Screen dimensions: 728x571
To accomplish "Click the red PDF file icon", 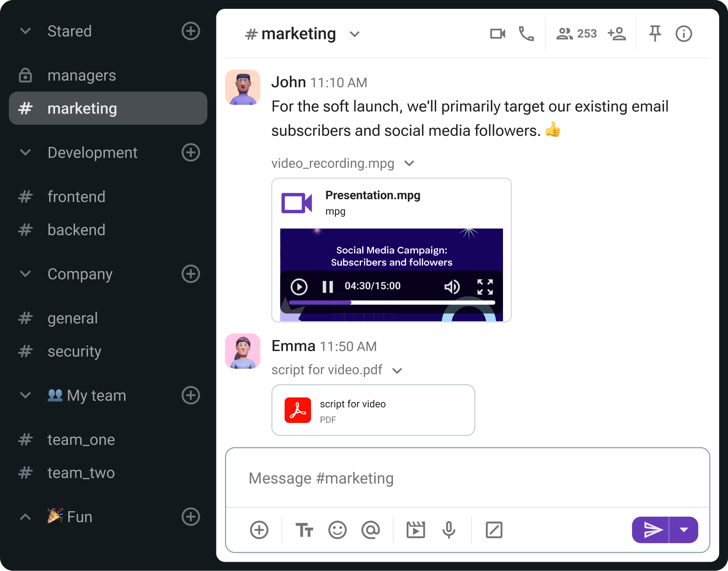I will click(298, 410).
